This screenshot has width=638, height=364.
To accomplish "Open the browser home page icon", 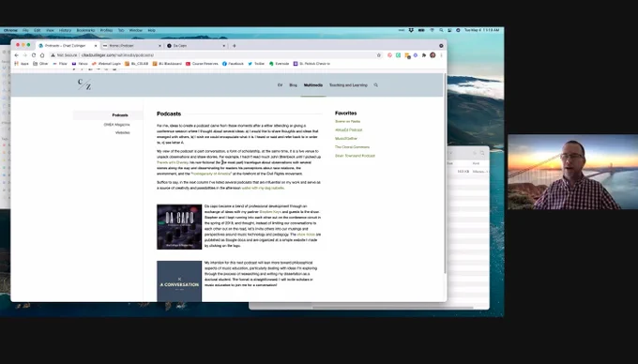I will pyautogui.click(x=42, y=55).
